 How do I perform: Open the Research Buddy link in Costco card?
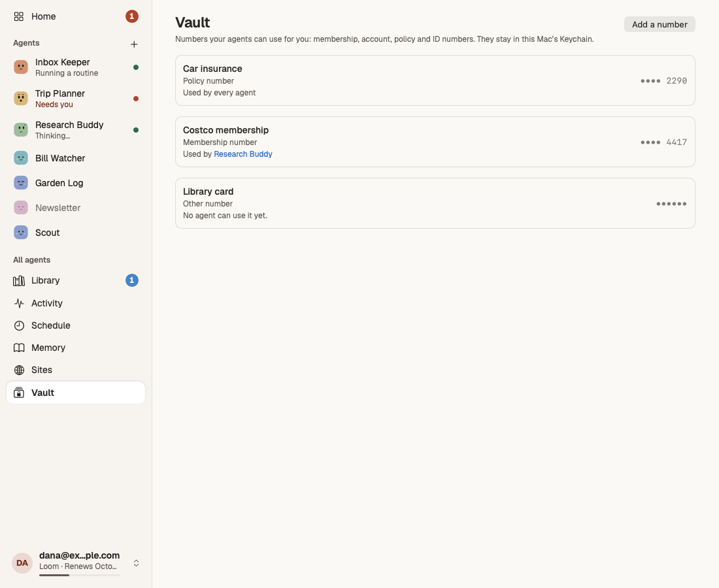(243, 154)
